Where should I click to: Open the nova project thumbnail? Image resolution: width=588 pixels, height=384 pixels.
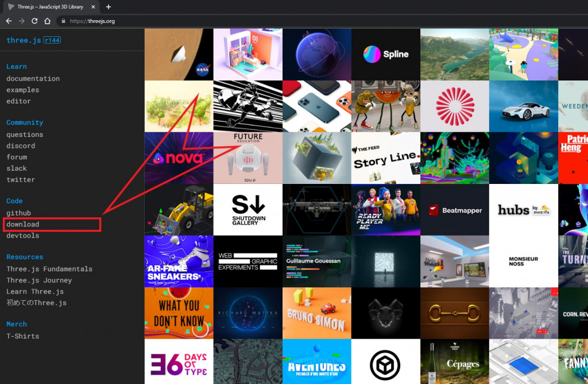pos(179,158)
